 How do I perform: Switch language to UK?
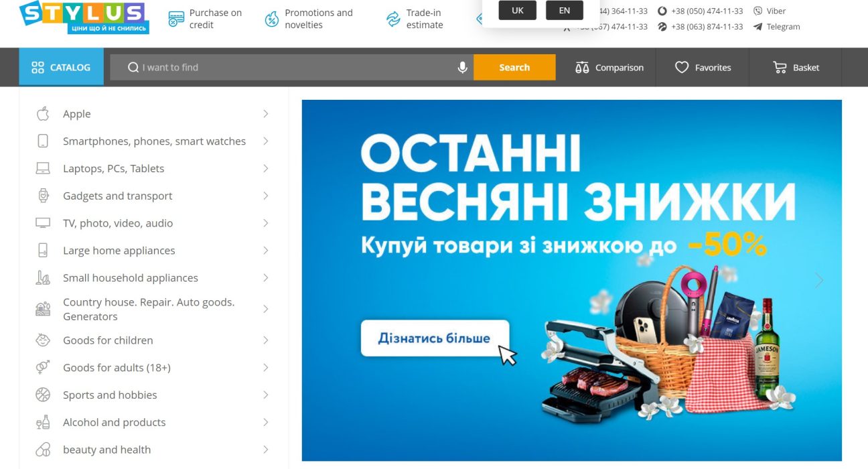[x=518, y=10]
